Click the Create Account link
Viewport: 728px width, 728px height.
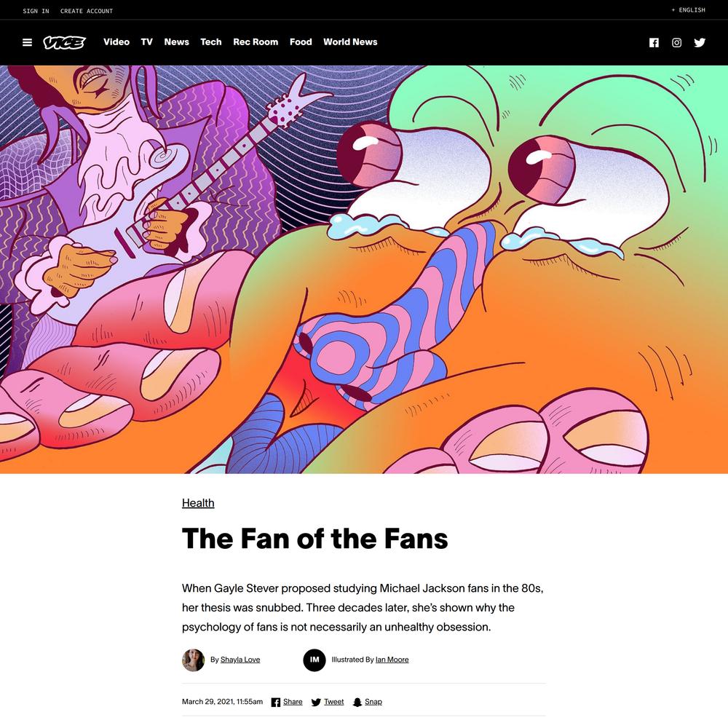[x=87, y=11]
